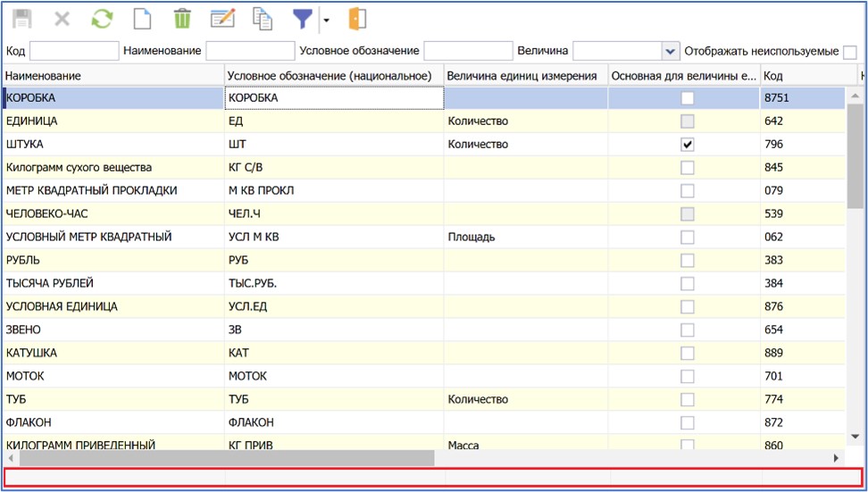Copy record using duplicate pages icon
This screenshot has width=868, height=492.
tap(263, 19)
